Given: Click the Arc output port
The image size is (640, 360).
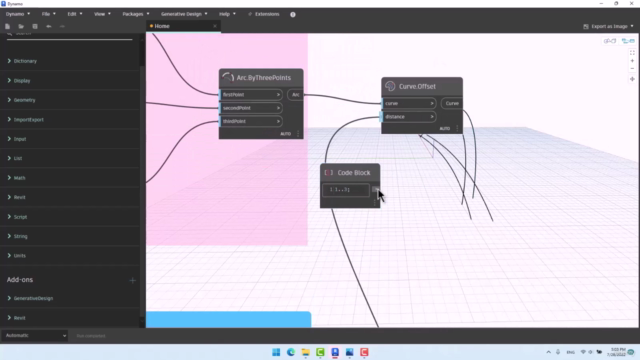Looking at the screenshot, I should point(295,94).
